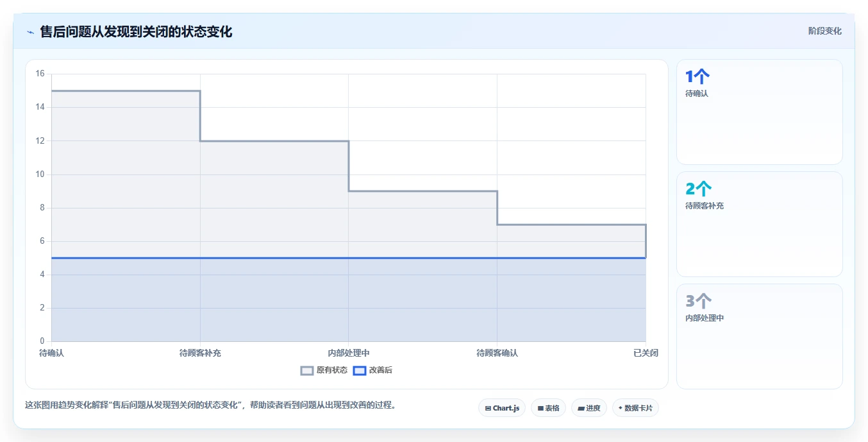Click the 3个 figure in third card
The image size is (868, 442).
[x=698, y=302]
